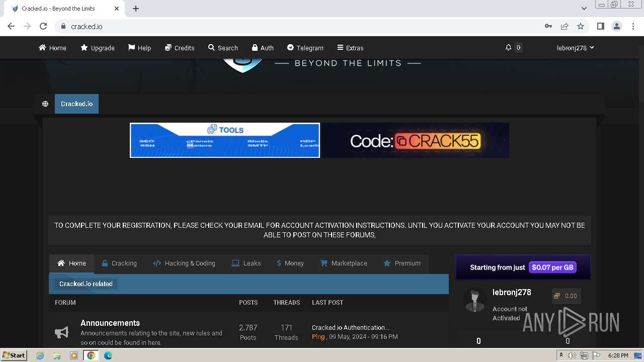Screen dimensions: 644x362
Task: Open the Auth page
Action: click(263, 48)
